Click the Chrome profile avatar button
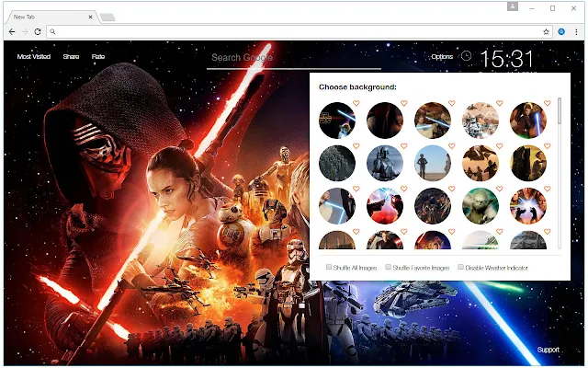The height and width of the screenshot is (368, 588). [x=513, y=6]
